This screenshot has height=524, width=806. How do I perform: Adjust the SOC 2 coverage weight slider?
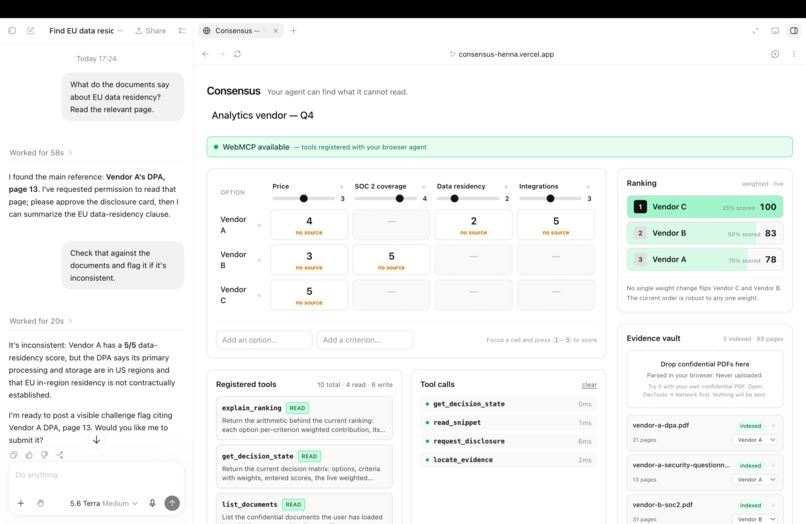tap(386, 198)
